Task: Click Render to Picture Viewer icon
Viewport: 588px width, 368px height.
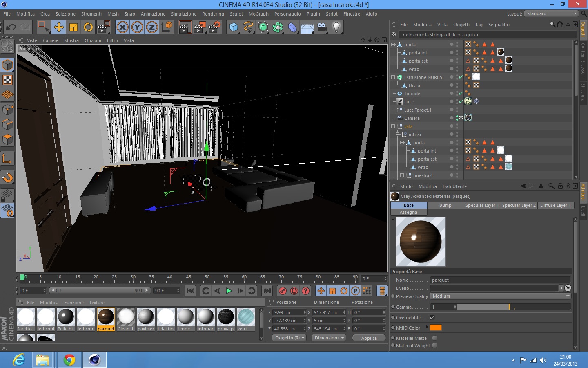Action: [x=199, y=27]
